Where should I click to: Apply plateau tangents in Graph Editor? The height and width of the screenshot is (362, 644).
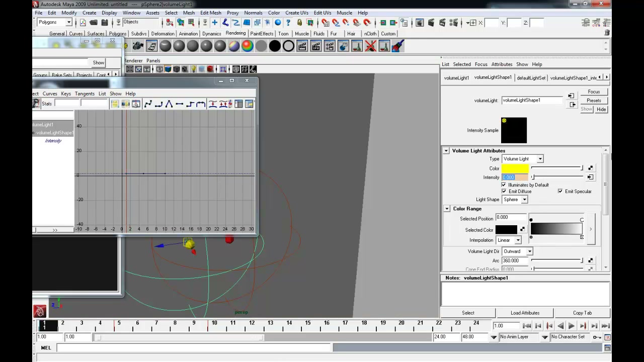200,104
